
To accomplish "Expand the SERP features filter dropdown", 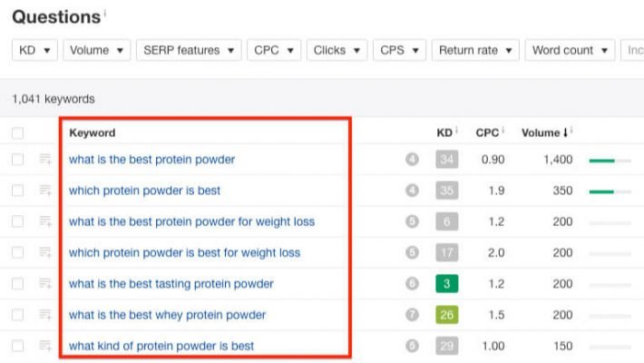I will tap(189, 51).
